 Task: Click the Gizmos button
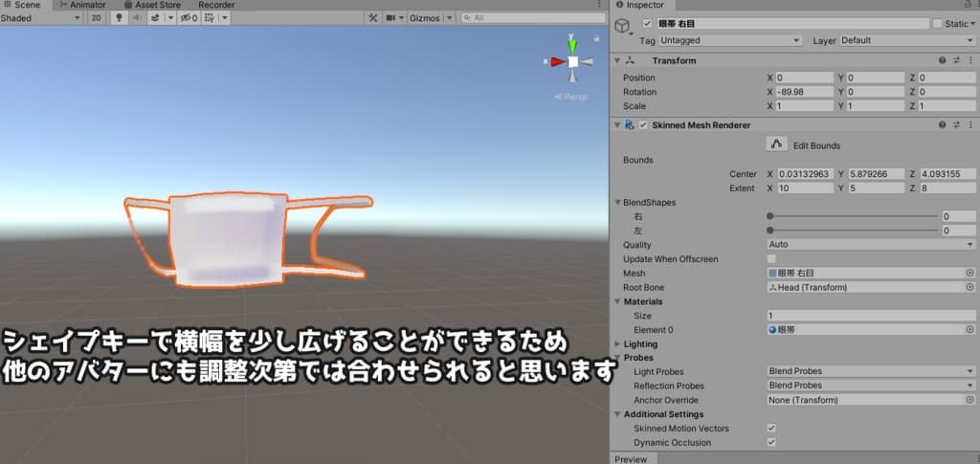(425, 18)
